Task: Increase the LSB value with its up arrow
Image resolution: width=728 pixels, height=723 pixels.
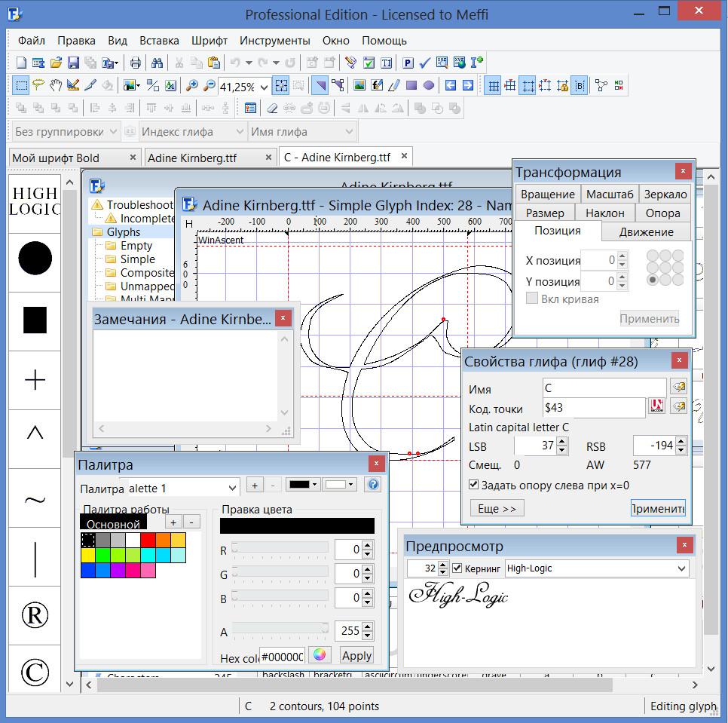Action: click(x=561, y=442)
